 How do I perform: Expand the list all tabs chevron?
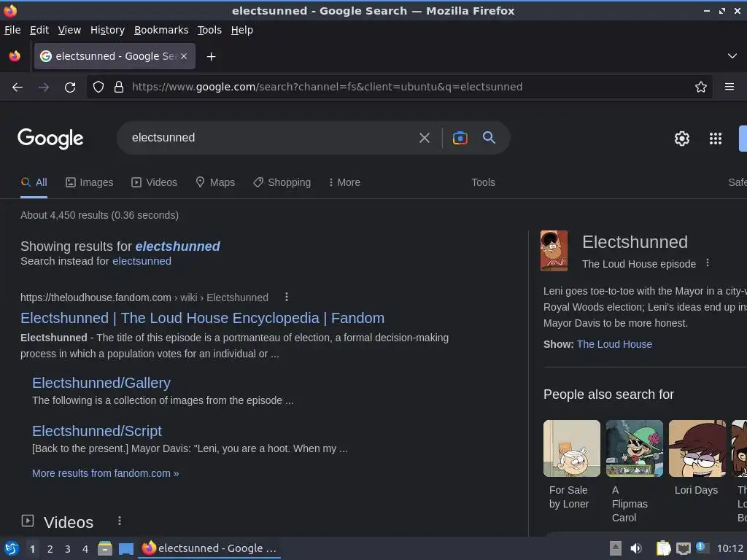click(x=732, y=56)
